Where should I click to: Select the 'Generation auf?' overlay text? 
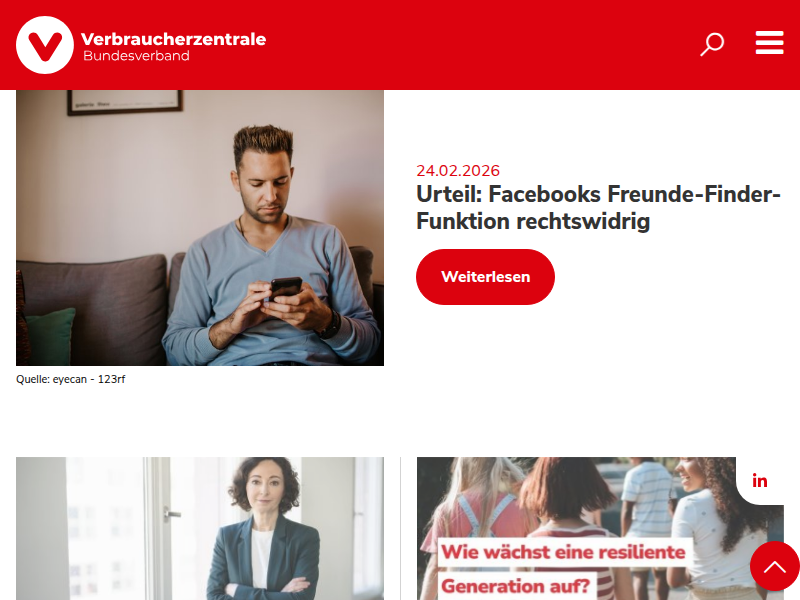click(x=515, y=586)
